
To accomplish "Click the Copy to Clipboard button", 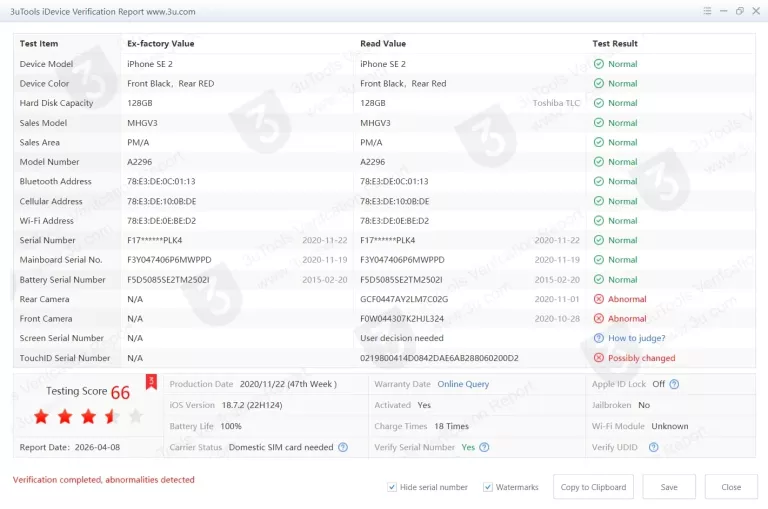I will (593, 487).
